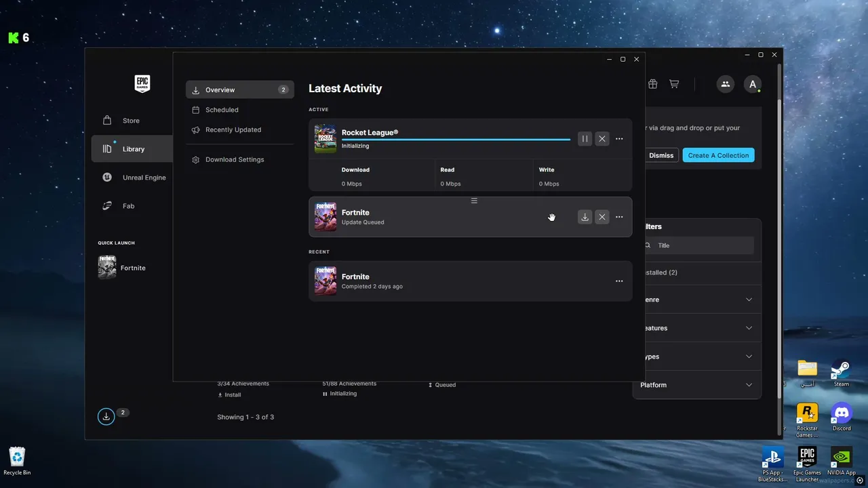Cancel the queued Fortnite update
This screenshot has height=488, width=868.
click(602, 217)
